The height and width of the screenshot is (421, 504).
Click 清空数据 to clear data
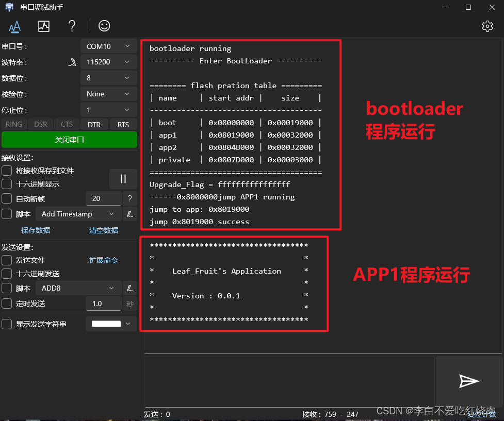click(x=103, y=230)
